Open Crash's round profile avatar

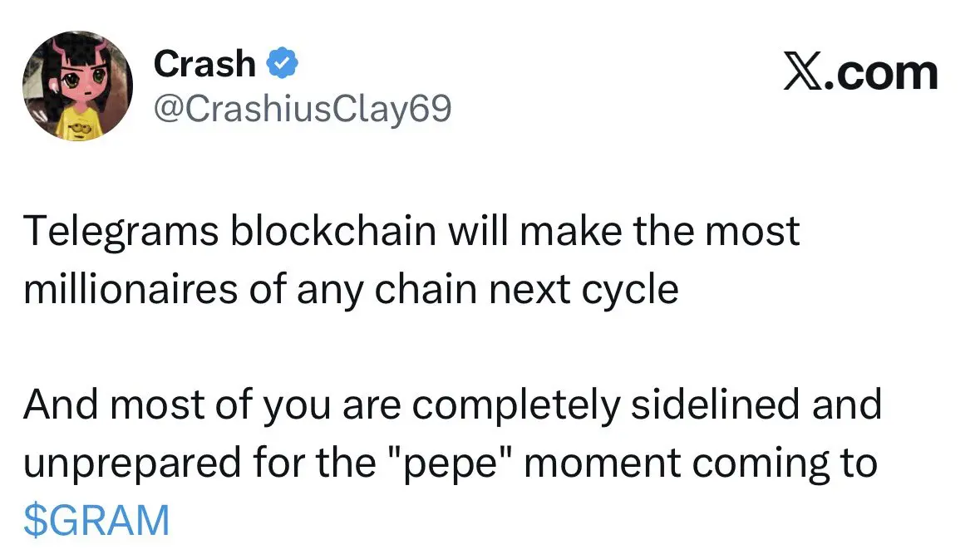[77, 86]
